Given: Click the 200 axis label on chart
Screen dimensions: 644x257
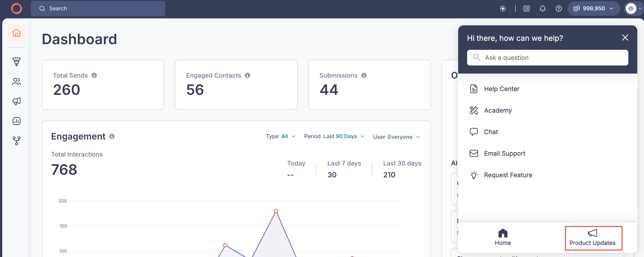Looking at the screenshot, I should (62, 201).
